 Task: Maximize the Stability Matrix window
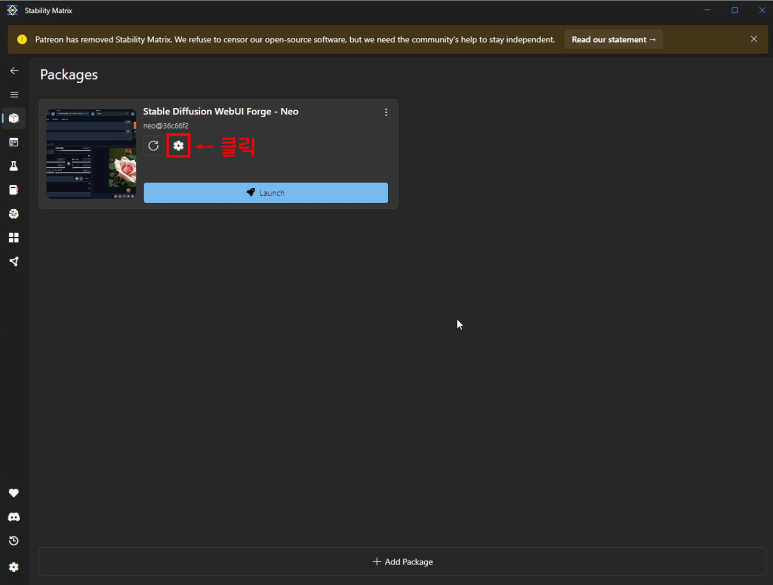click(x=735, y=10)
